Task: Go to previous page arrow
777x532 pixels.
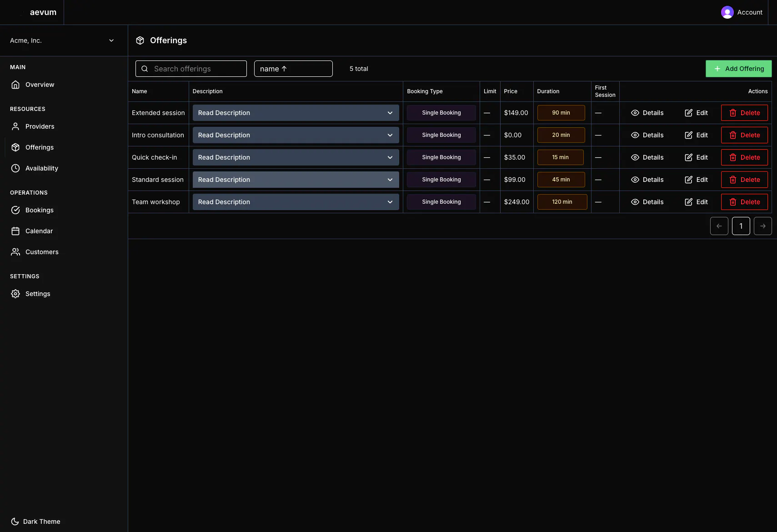Action: point(719,226)
